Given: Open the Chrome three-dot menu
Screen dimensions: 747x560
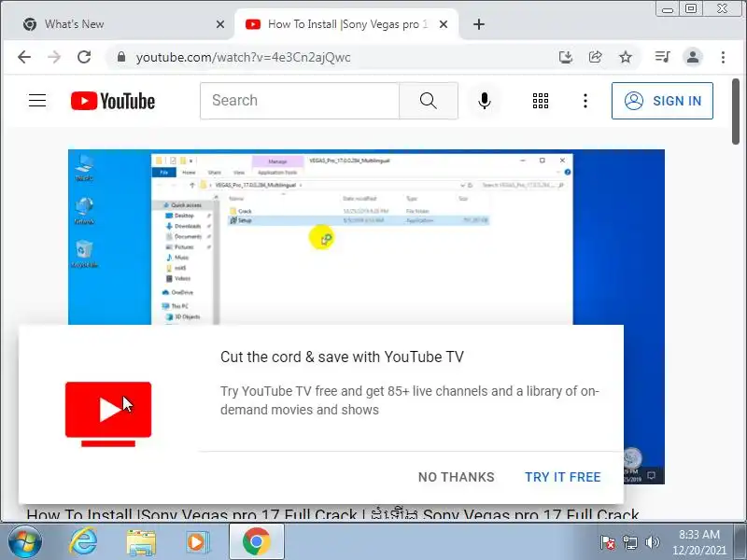Looking at the screenshot, I should click(x=723, y=57).
